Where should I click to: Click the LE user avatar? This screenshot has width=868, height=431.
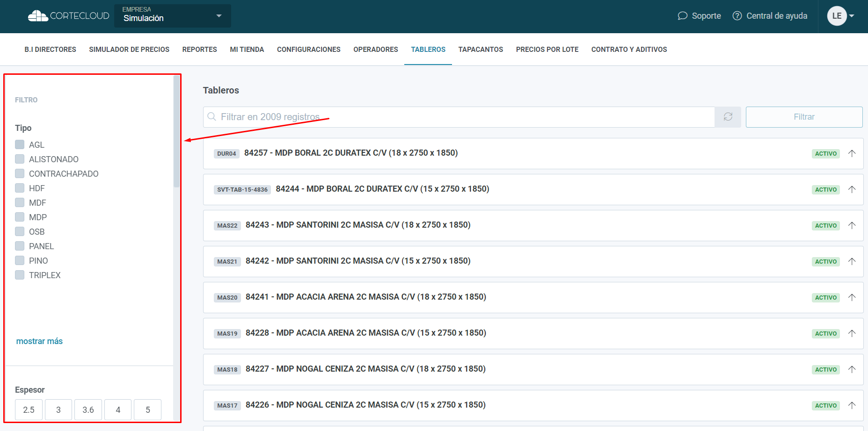pyautogui.click(x=837, y=16)
